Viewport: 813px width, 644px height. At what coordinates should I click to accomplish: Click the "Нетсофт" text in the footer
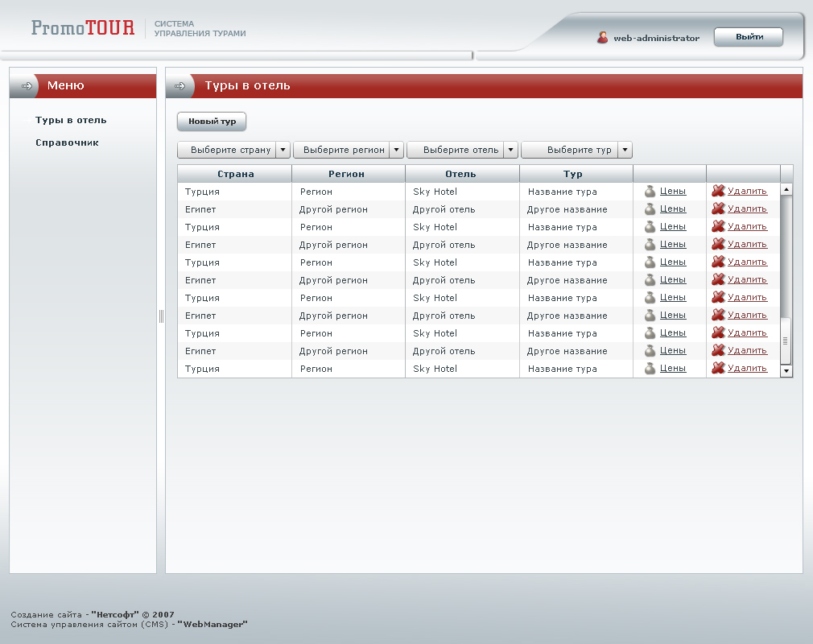coord(115,614)
